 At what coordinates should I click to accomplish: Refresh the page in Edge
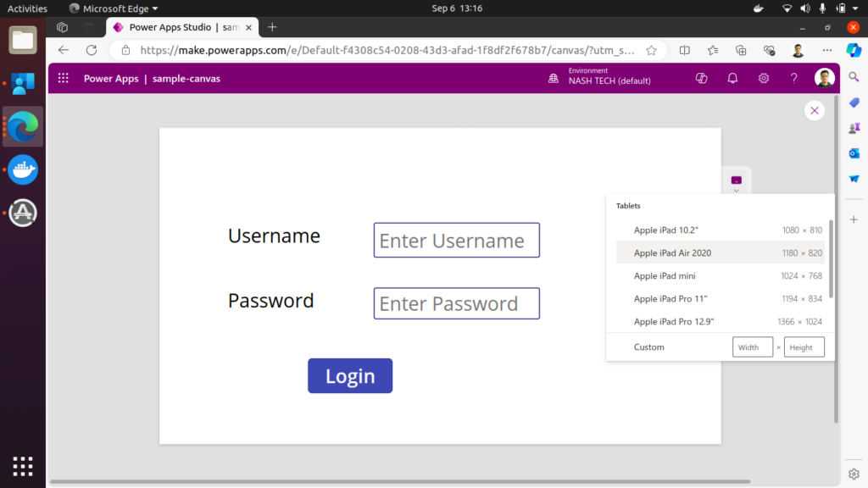click(92, 50)
